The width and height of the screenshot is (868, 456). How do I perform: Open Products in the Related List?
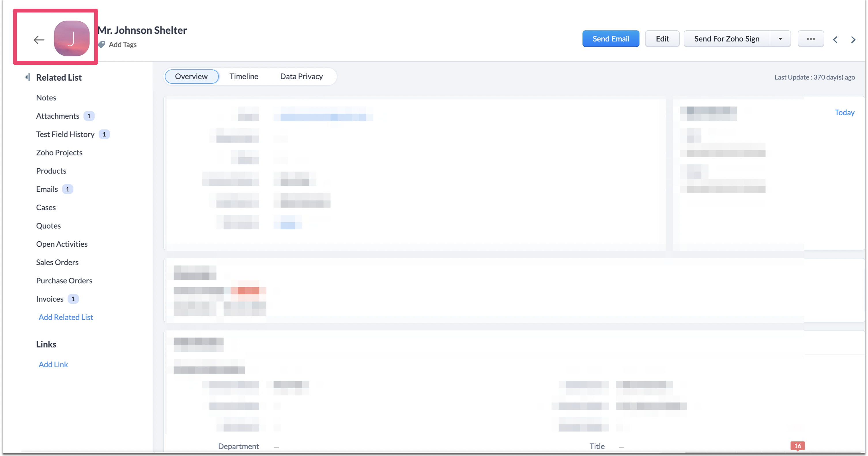pyautogui.click(x=51, y=171)
